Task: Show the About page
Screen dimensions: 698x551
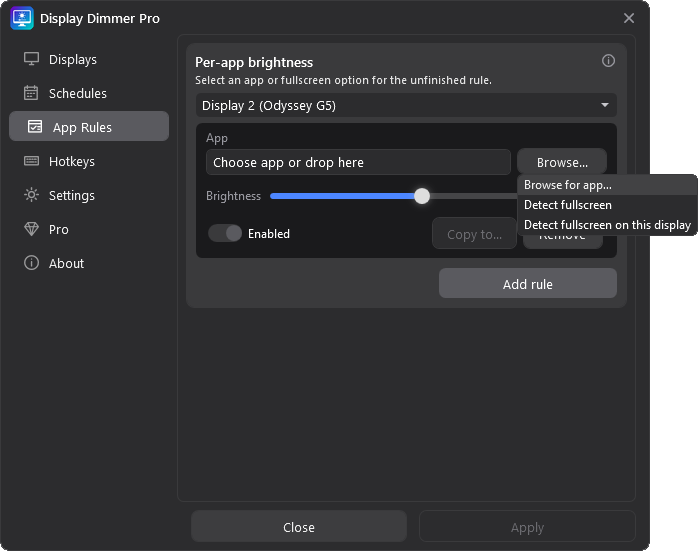Action: click(x=66, y=263)
